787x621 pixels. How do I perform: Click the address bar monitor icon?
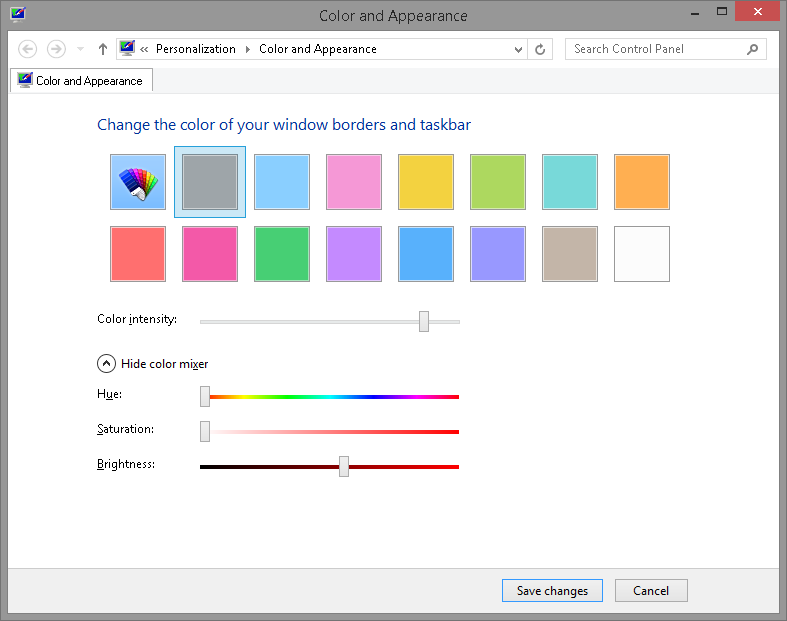127,48
